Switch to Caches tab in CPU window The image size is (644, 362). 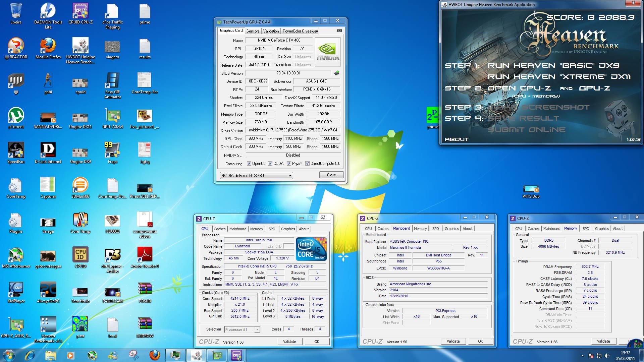coord(220,229)
